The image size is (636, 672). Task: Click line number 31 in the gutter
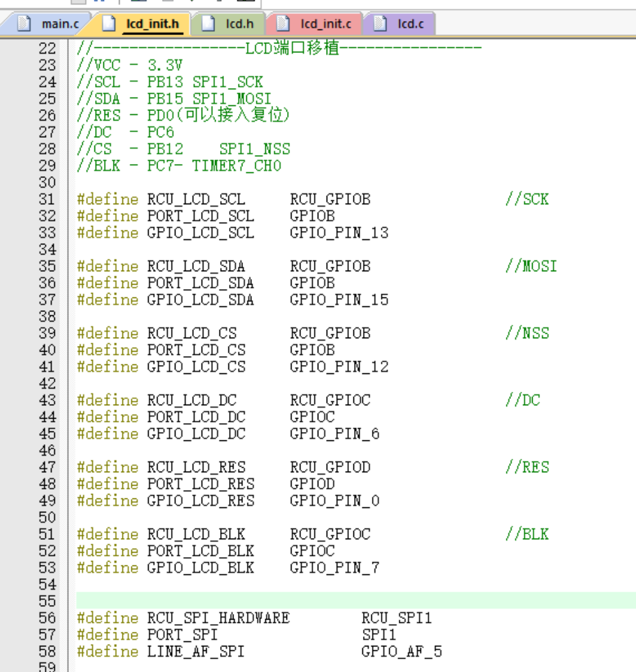click(47, 199)
